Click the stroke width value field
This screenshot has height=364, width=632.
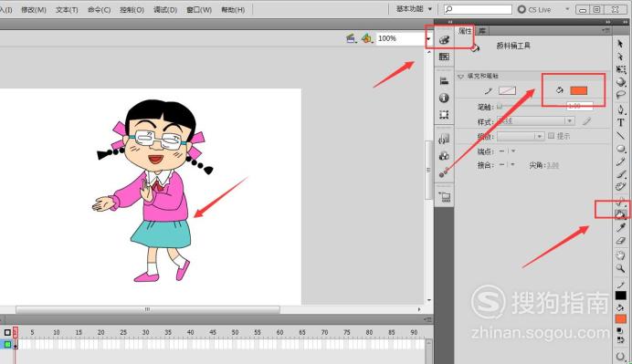pyautogui.click(x=580, y=106)
